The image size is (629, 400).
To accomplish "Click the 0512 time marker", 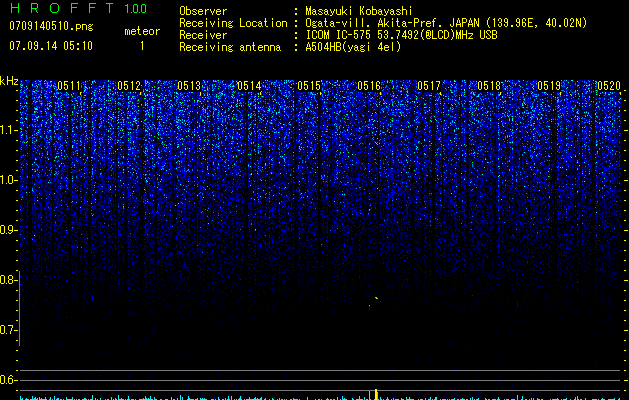I will 129,86.
